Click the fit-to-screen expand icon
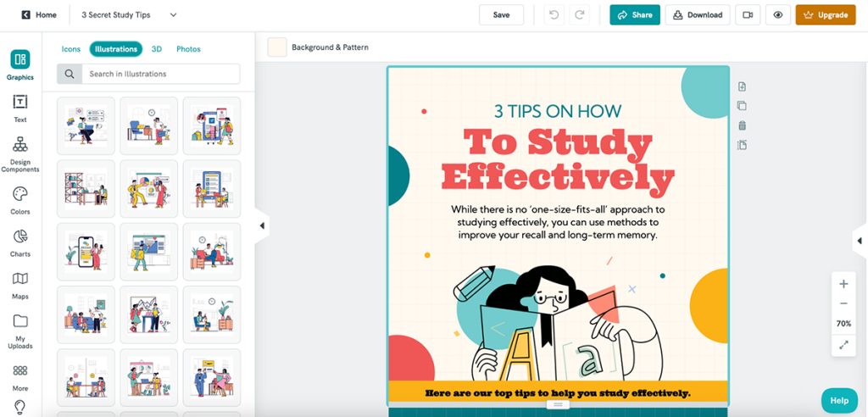 843,344
